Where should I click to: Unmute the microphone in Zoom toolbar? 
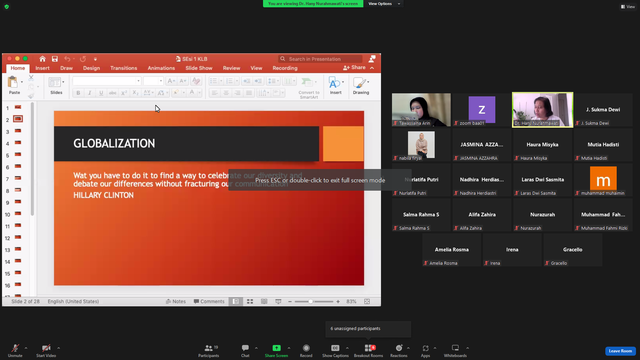pos(15,350)
